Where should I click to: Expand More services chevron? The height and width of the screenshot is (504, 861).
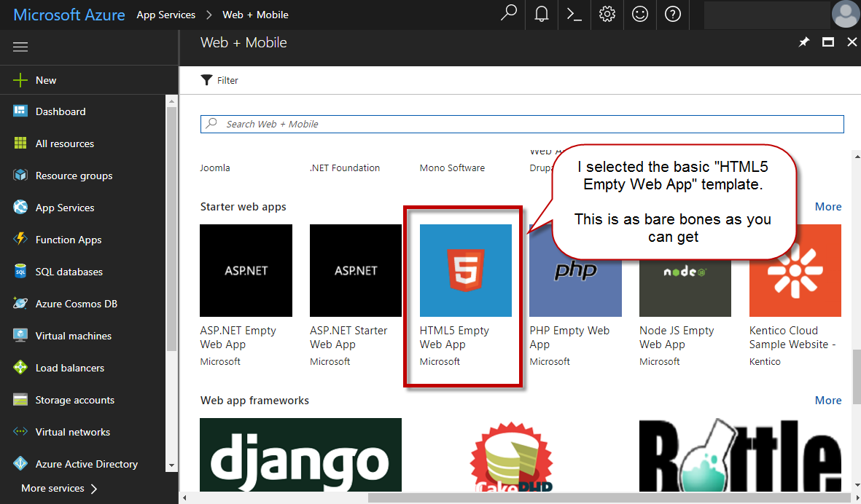94,488
